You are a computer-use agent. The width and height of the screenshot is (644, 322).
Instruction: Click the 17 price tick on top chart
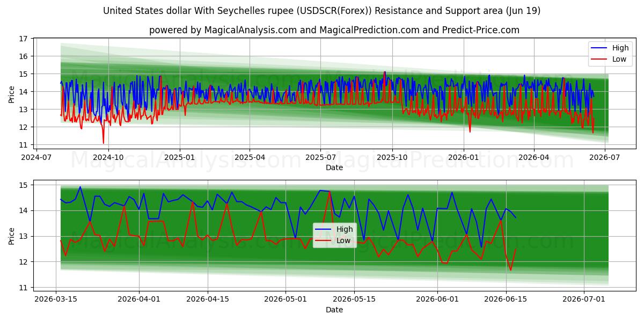click(23, 39)
